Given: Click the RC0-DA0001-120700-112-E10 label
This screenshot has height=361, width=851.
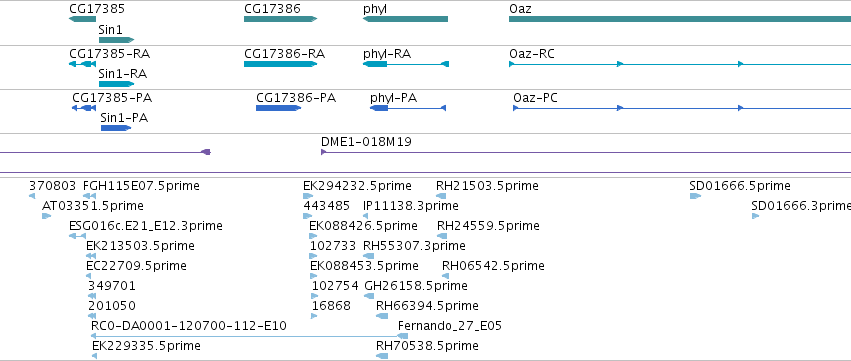Looking at the screenshot, I should 189,326.
